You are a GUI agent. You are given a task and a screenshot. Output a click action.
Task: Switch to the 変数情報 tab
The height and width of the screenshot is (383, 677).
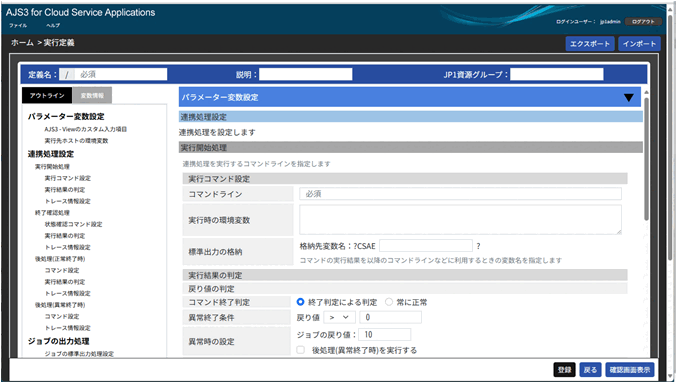[92, 95]
